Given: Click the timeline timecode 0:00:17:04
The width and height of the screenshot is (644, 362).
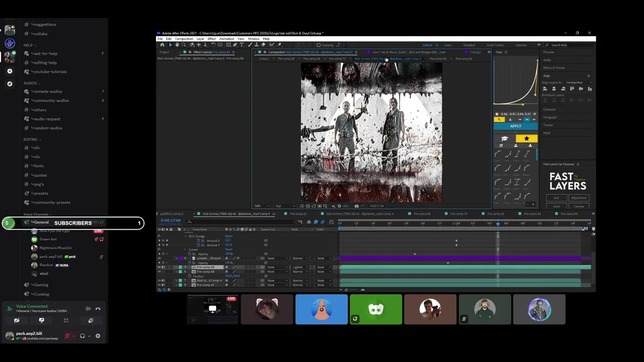Looking at the screenshot, I should tap(171, 220).
